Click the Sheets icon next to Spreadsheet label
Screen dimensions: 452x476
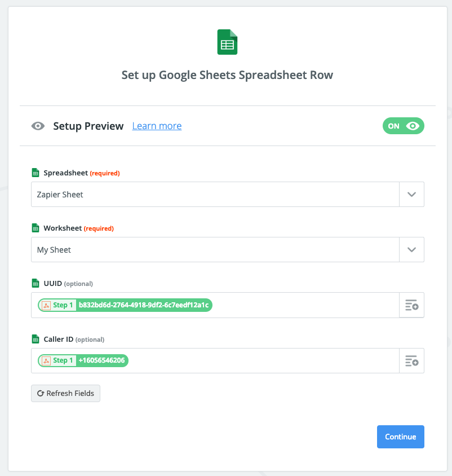click(35, 173)
